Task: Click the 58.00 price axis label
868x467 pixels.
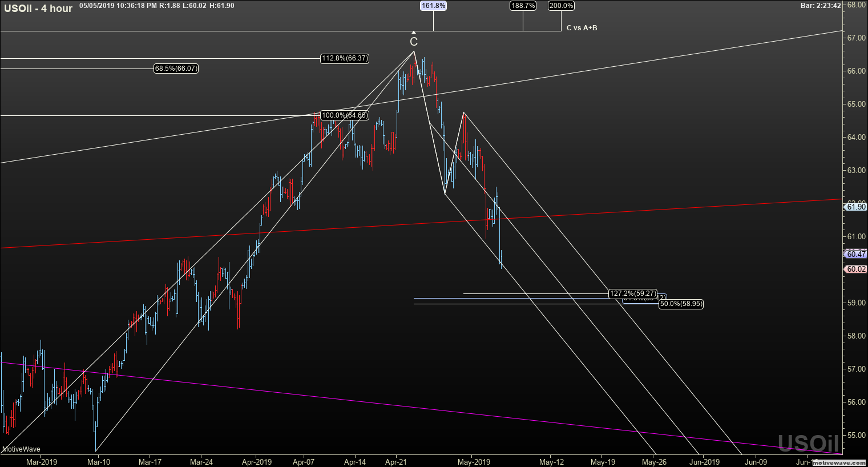Action: [857, 336]
